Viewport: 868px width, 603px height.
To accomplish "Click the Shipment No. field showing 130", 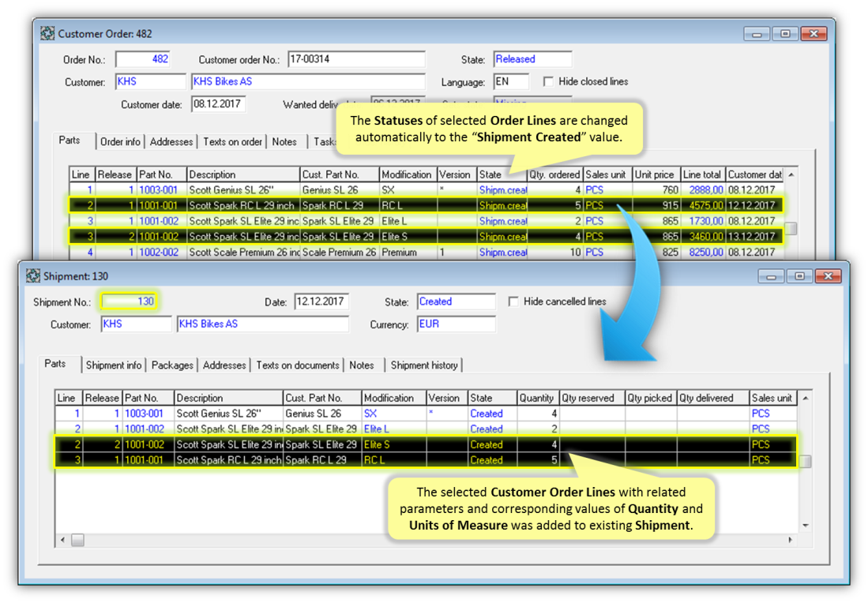I will point(129,301).
